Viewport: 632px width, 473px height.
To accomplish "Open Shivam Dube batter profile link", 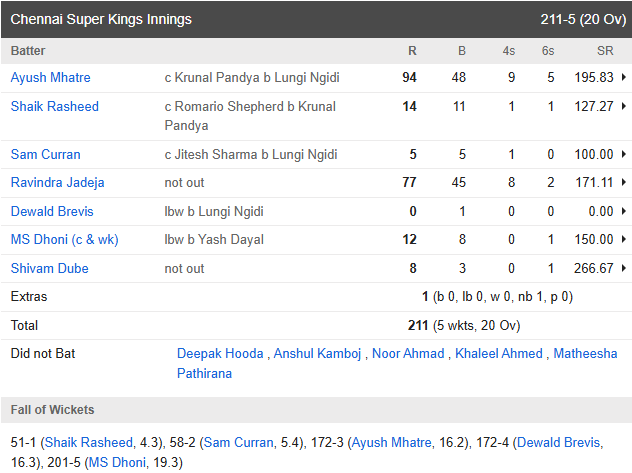I will (49, 268).
